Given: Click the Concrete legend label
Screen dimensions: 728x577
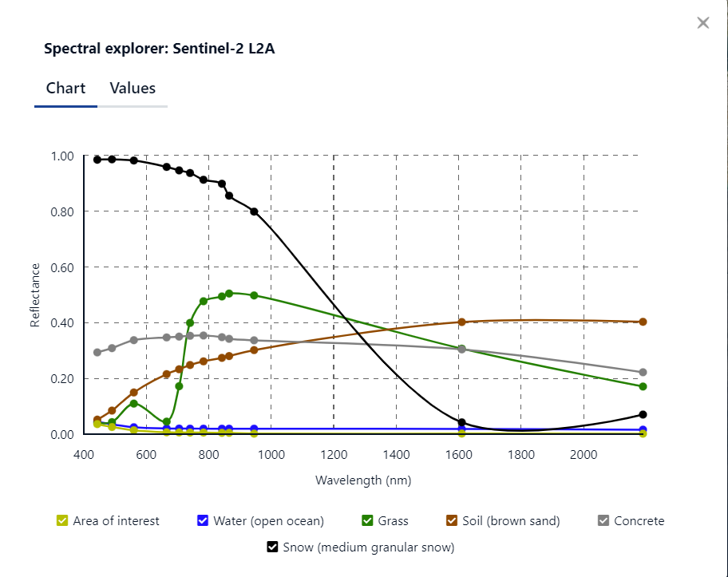Looking at the screenshot, I should pyautogui.click(x=639, y=521).
